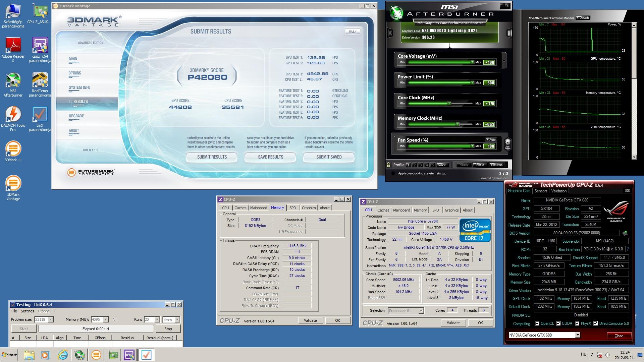Switch to GPU-Z Validation tab
This screenshot has height=362, width=644.
[559, 191]
